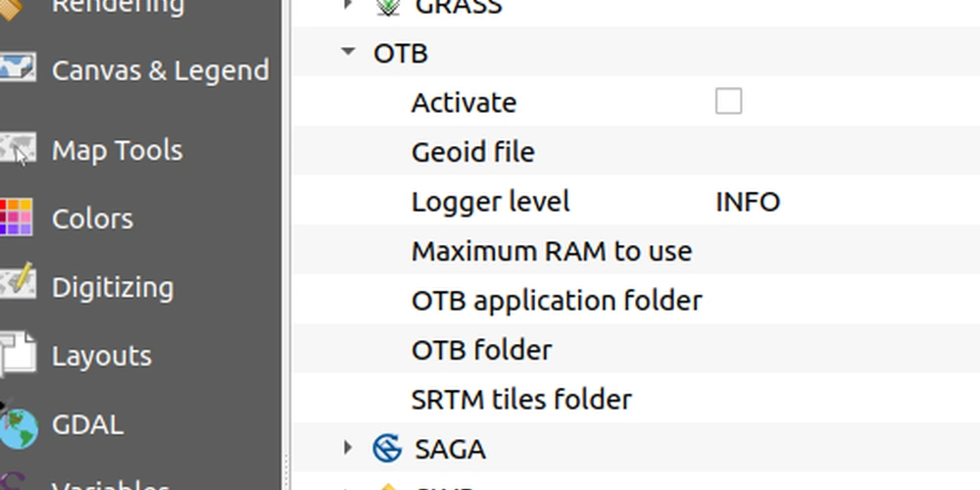The height and width of the screenshot is (490, 980).
Task: Expand the GRASS provider group
Action: pyautogui.click(x=348, y=6)
